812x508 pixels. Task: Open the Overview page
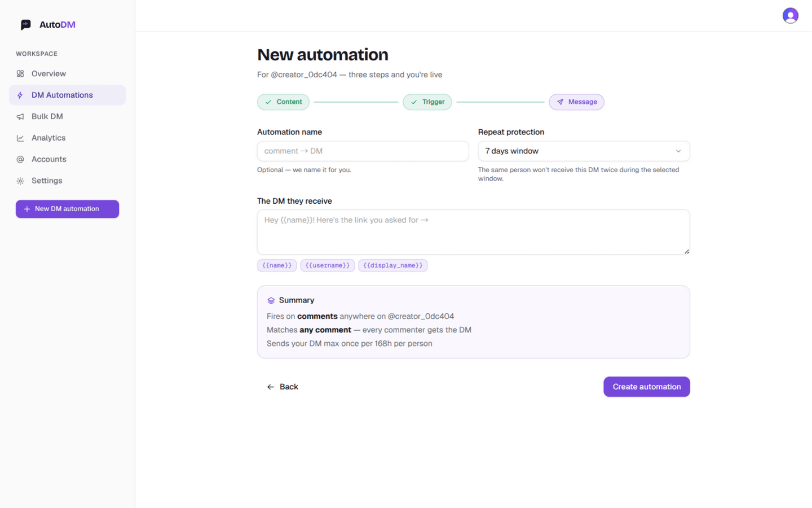pyautogui.click(x=67, y=74)
